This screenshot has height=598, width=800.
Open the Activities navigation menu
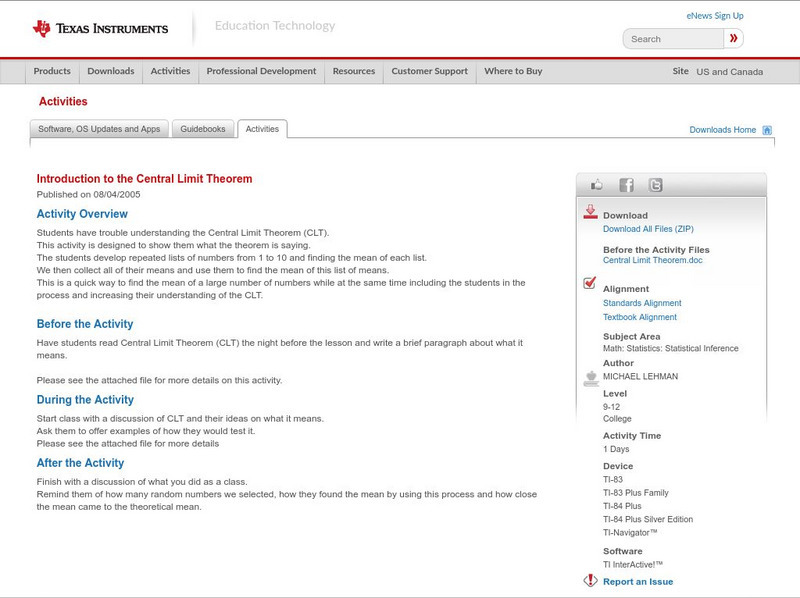point(170,71)
